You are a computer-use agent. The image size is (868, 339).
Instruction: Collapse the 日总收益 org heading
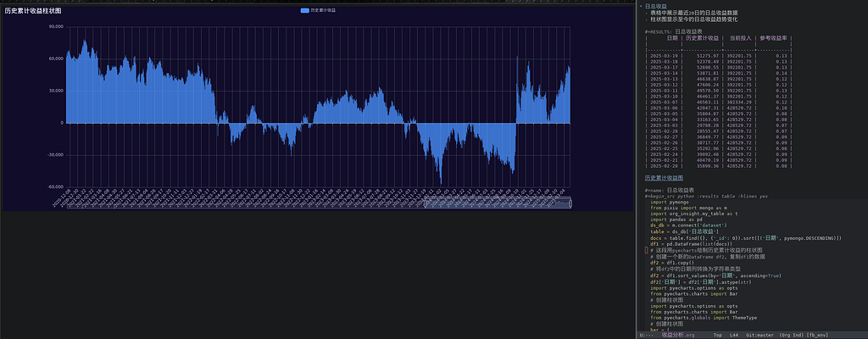(x=655, y=6)
